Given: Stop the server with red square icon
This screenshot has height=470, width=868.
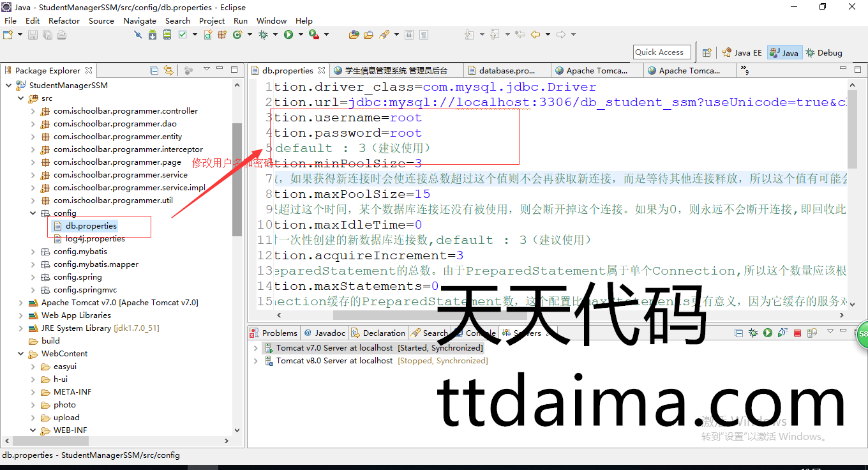Looking at the screenshot, I should tap(797, 333).
